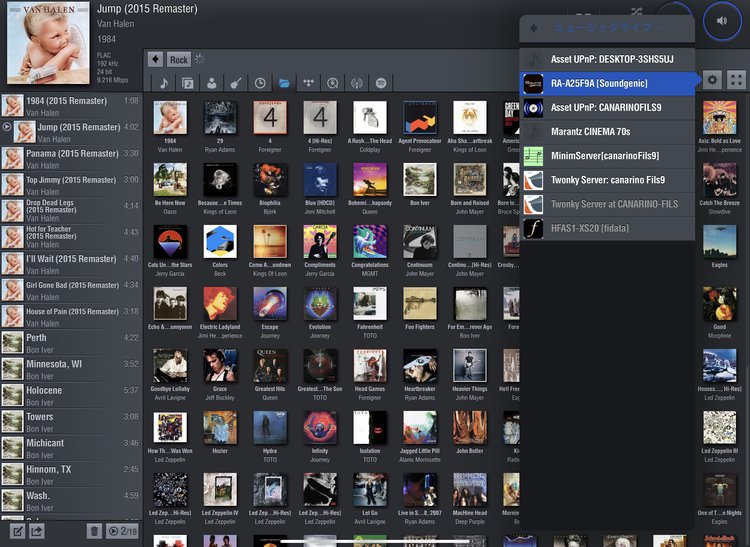Click the Van Halen 1984 now-playing artwork
750x547 pixels.
tap(48, 43)
